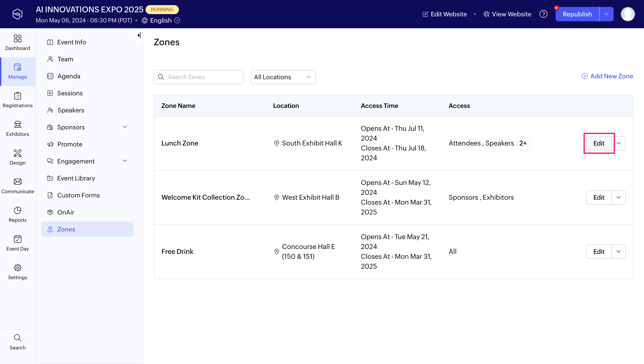Open the Communicate envelope icon

[17, 182]
